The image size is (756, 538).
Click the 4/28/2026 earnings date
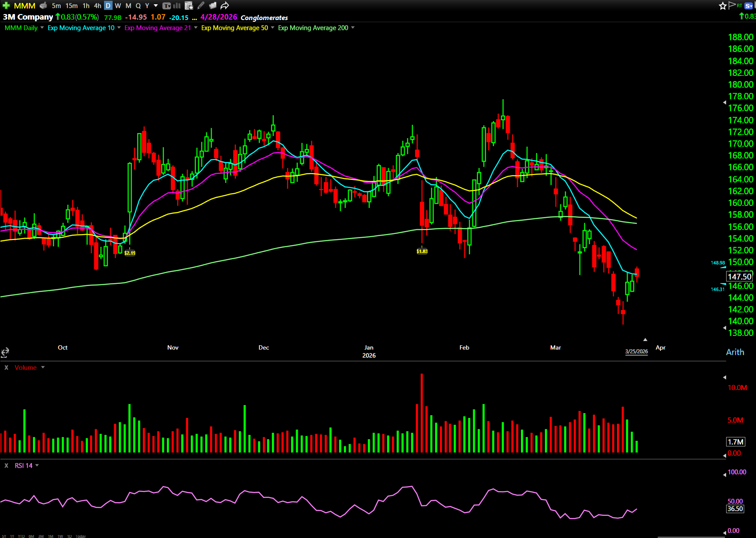[x=218, y=17]
